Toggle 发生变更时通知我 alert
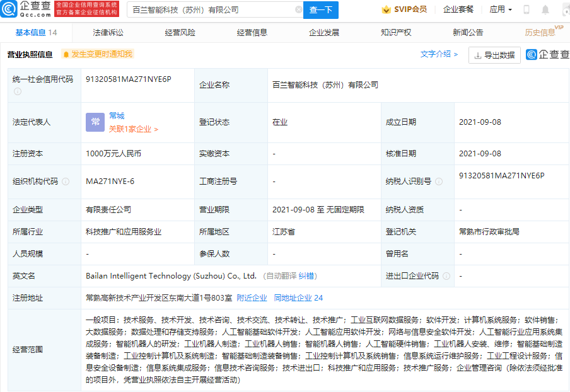Screen dimensions: 570x392 pyautogui.click(x=98, y=54)
